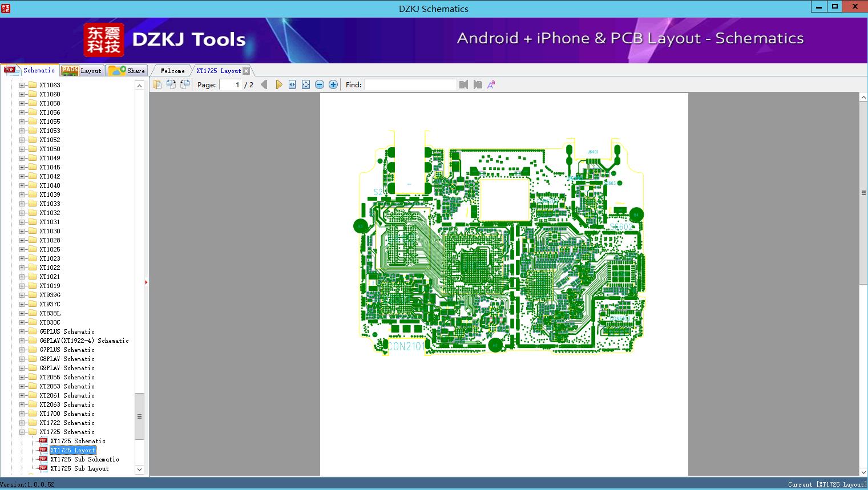
Task: Expand the XT1058 folder
Action: 22,103
